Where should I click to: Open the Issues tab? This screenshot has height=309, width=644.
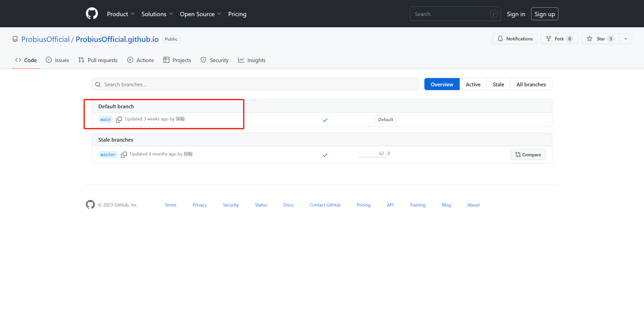tap(57, 60)
